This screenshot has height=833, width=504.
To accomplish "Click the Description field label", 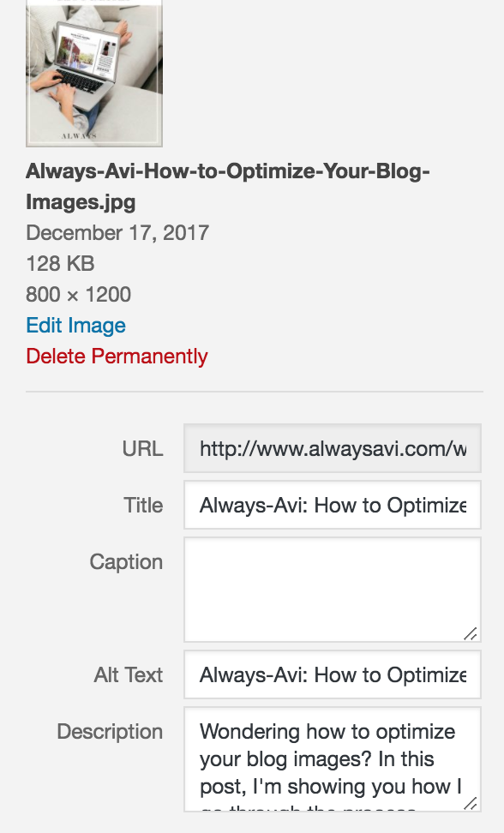I will pyautogui.click(x=110, y=732).
